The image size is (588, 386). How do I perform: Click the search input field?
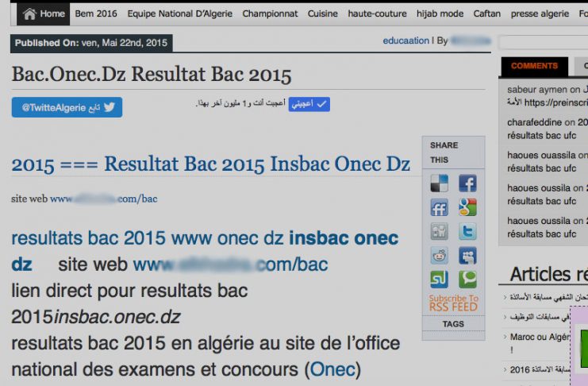click(x=543, y=42)
